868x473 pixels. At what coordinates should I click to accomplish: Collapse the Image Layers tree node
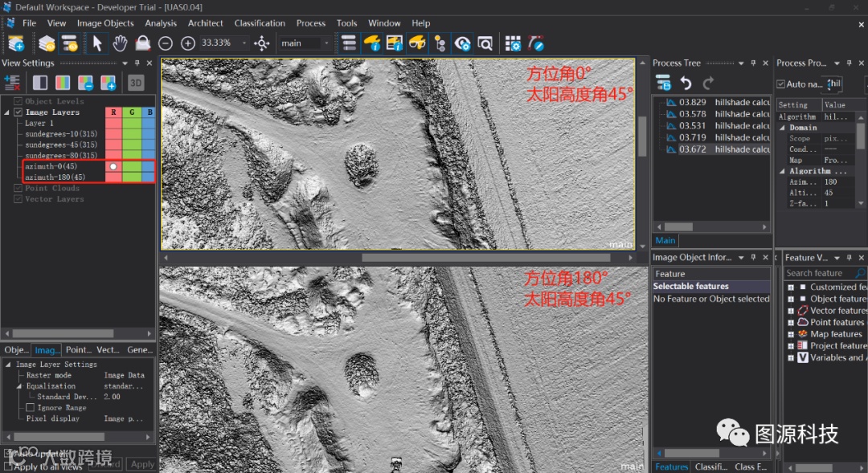point(6,112)
